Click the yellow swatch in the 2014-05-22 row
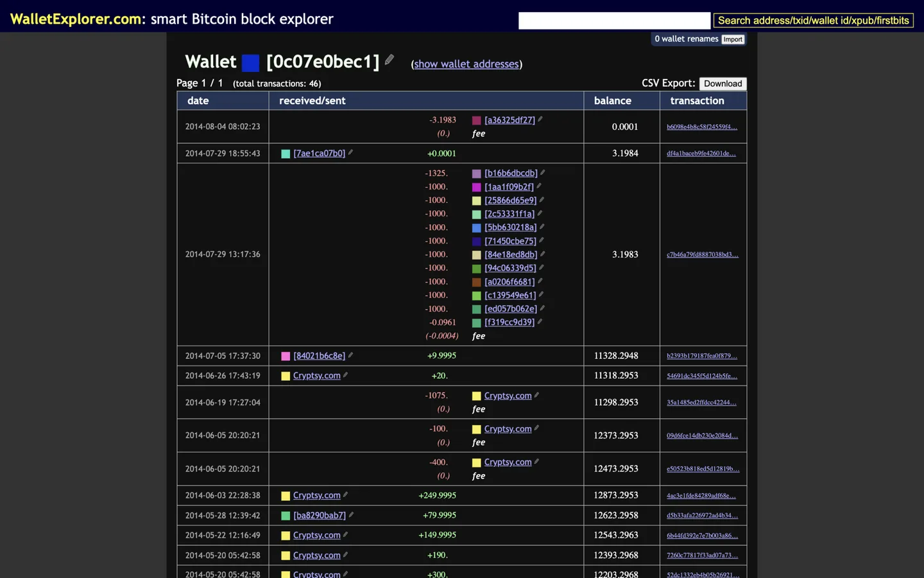Viewport: 924px width, 578px height. (286, 536)
